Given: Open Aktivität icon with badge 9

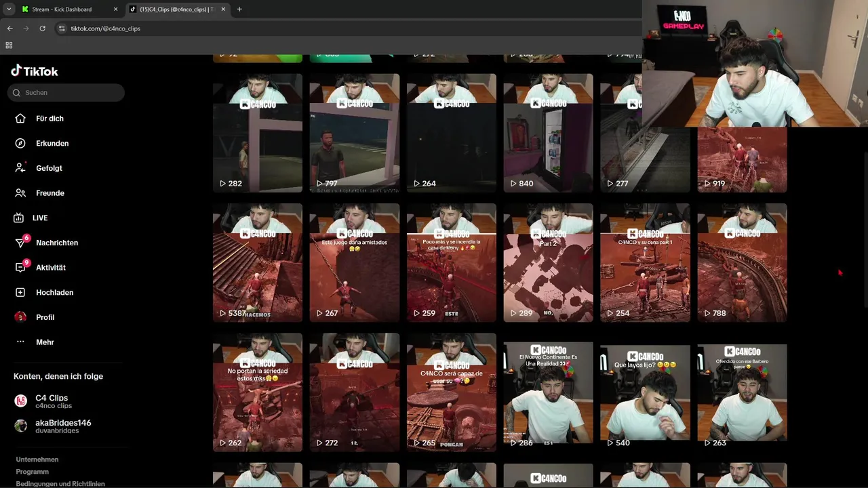Looking at the screenshot, I should click(21, 268).
